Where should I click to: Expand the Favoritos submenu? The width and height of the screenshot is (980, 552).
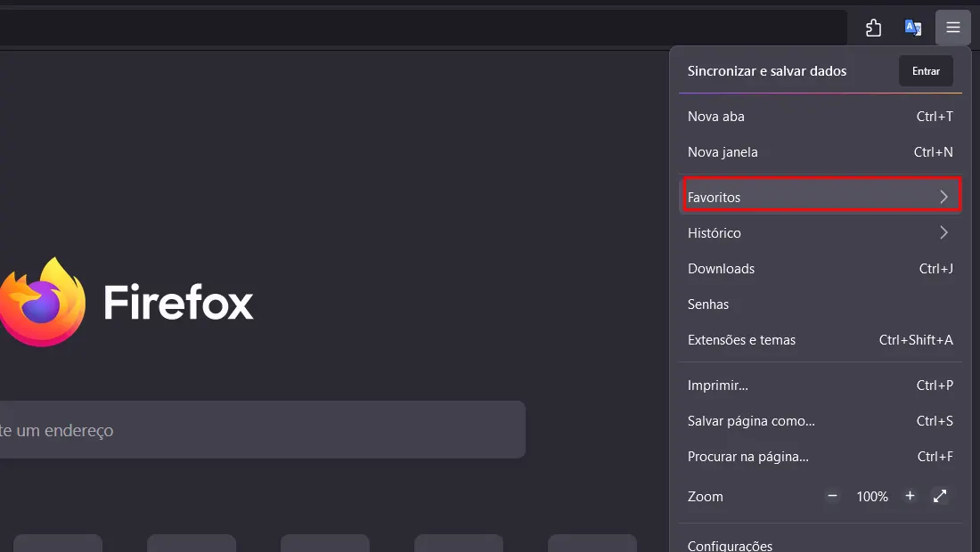pos(820,198)
